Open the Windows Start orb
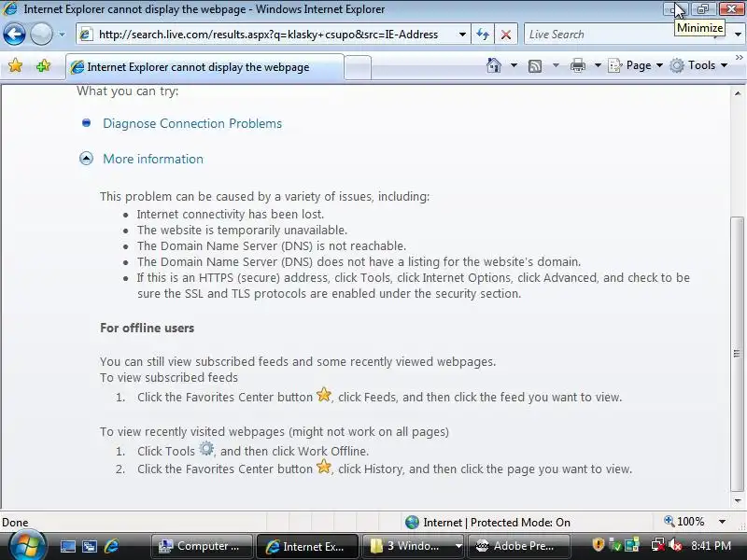 click(27, 546)
